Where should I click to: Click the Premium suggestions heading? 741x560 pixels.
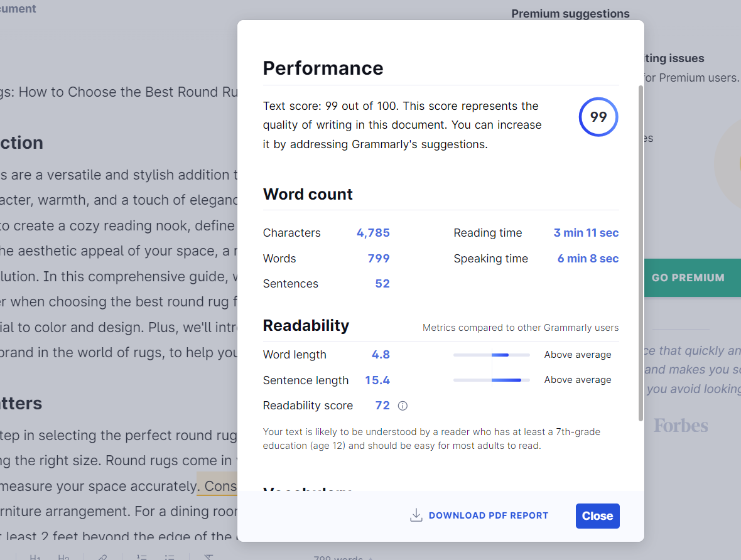pos(570,14)
